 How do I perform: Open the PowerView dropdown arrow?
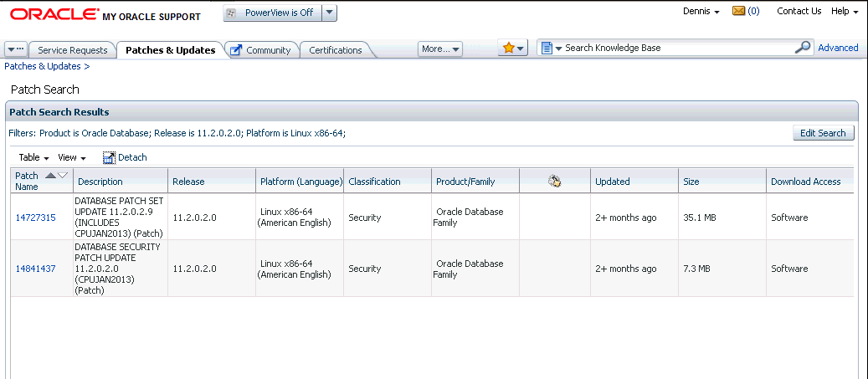329,13
